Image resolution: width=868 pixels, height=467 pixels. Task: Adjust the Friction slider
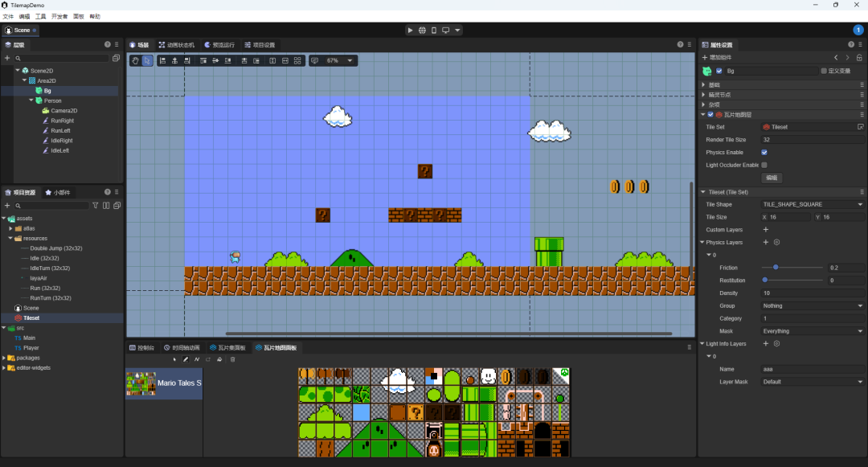[792, 267]
